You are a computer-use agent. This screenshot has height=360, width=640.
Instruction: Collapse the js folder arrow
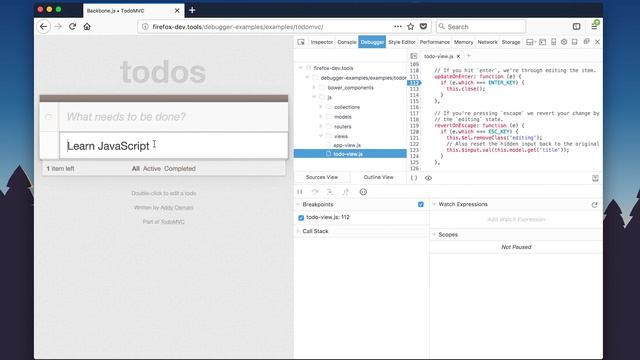point(314,97)
